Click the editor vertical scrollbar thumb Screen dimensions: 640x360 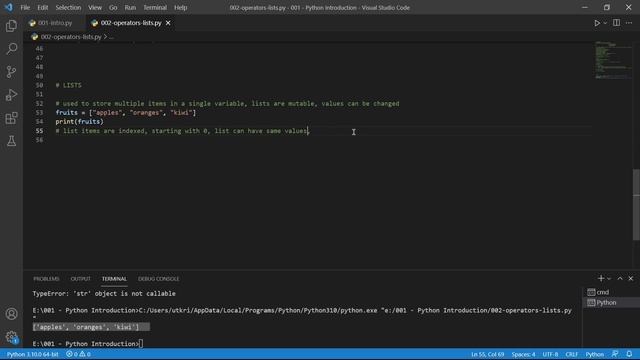coord(636,204)
